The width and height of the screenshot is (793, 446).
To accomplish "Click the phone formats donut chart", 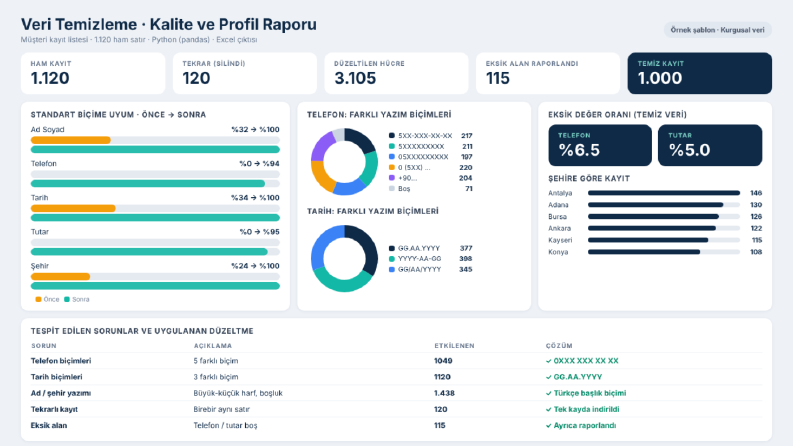I will 344,162.
